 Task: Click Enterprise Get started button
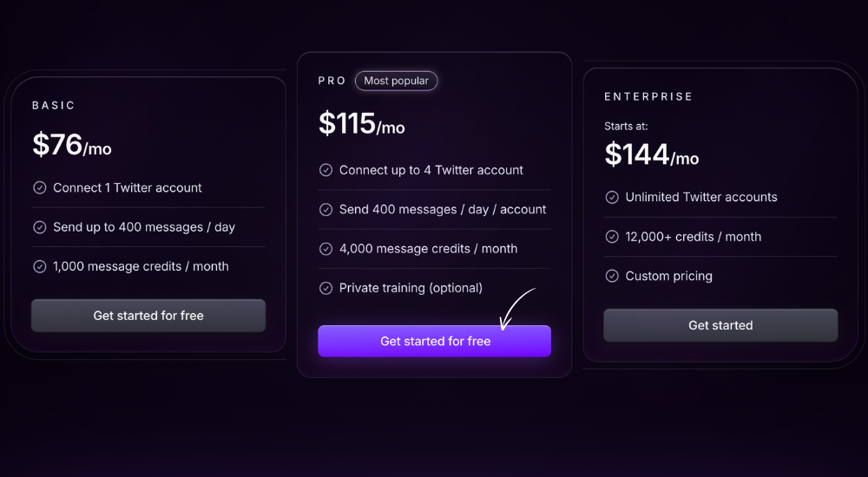(720, 325)
